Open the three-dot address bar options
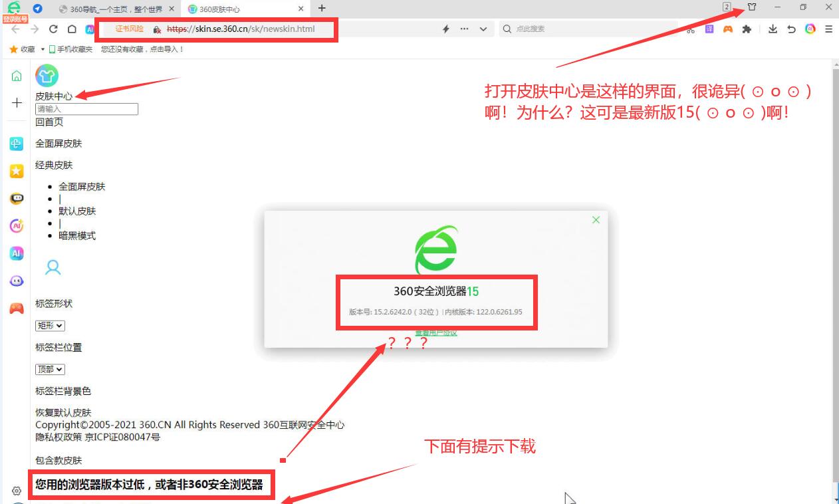The height and width of the screenshot is (504, 839). tap(464, 29)
